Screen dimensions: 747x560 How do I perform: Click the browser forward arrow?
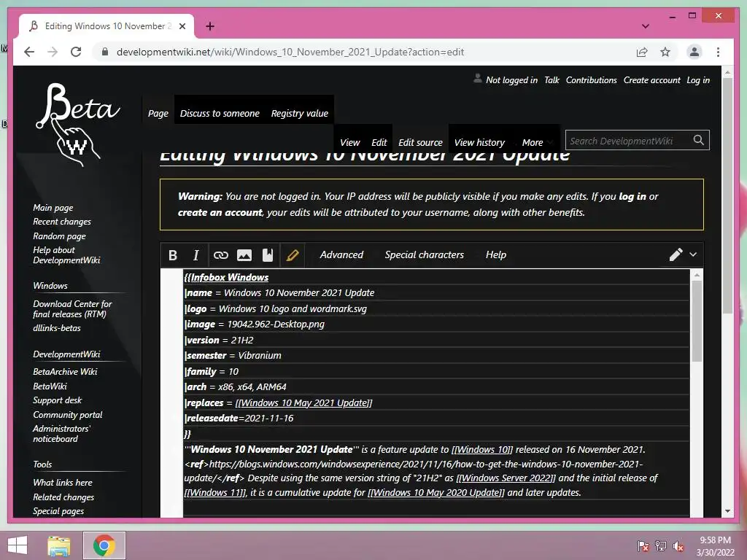53,52
